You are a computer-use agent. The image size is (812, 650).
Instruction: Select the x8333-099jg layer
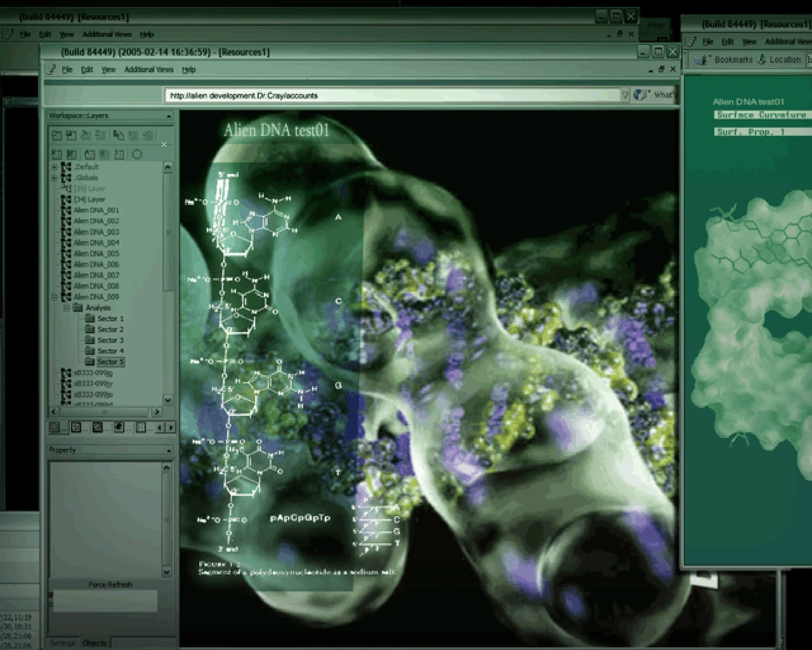[x=93, y=373]
